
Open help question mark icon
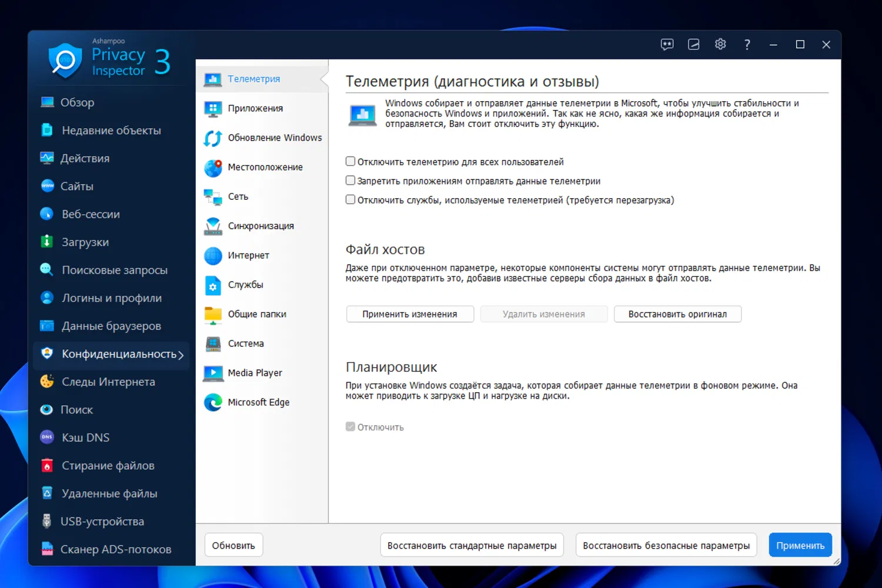pos(747,45)
